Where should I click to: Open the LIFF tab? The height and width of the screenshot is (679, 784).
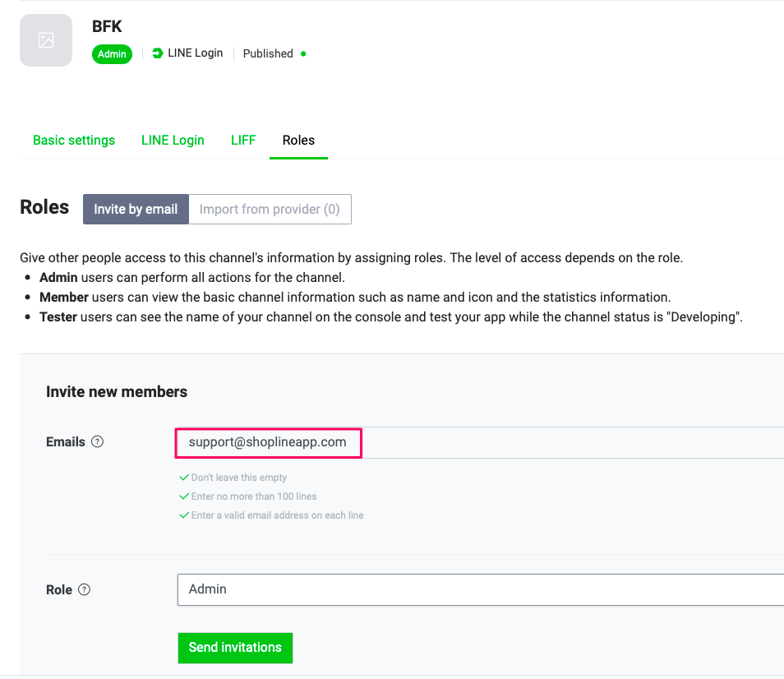[243, 140]
